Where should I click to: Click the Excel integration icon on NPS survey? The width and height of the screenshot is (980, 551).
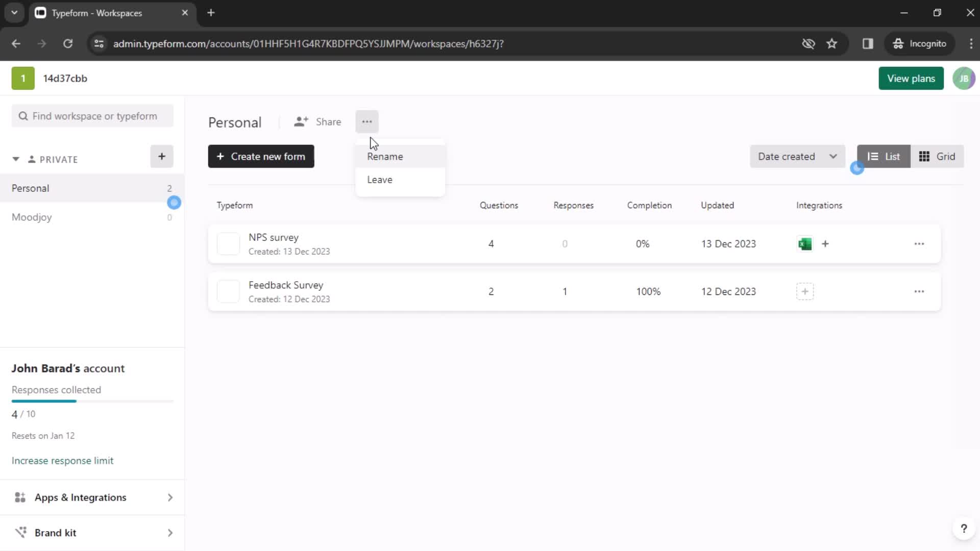(x=805, y=243)
